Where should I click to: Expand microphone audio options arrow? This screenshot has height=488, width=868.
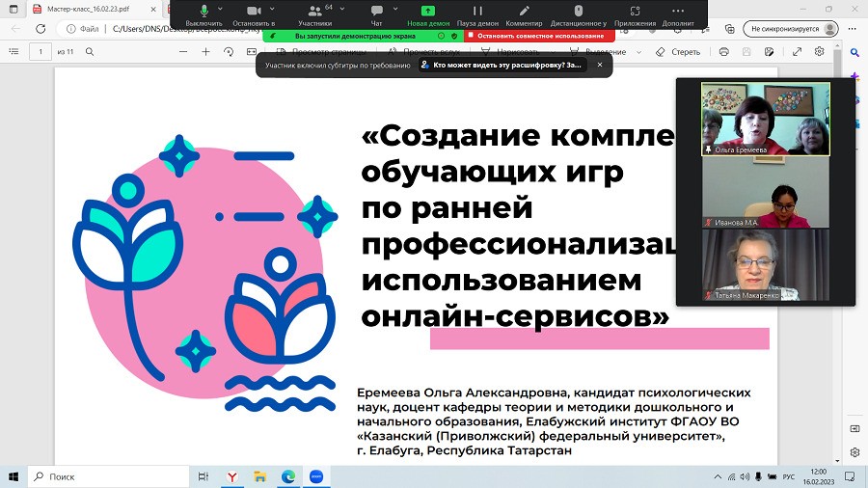tap(220, 9)
